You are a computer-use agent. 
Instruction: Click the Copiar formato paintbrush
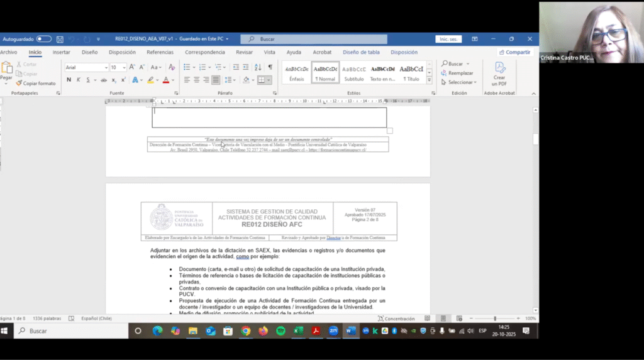click(x=35, y=83)
